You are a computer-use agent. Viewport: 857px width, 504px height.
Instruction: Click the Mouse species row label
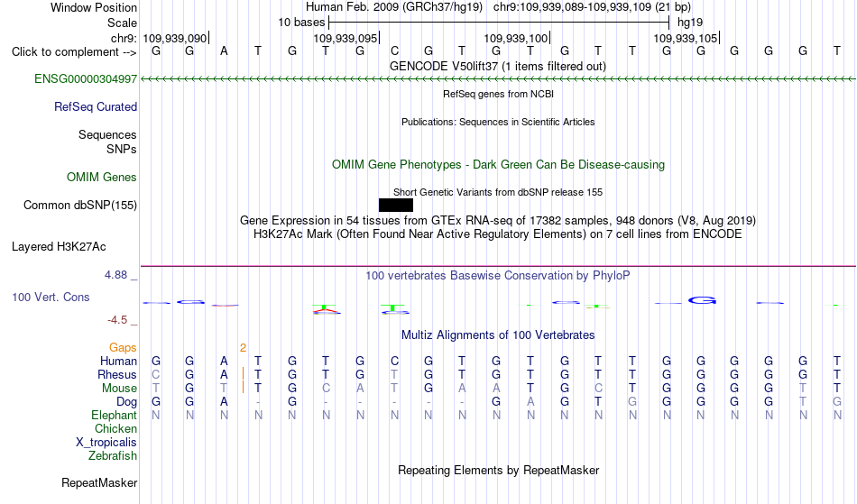coord(119,389)
